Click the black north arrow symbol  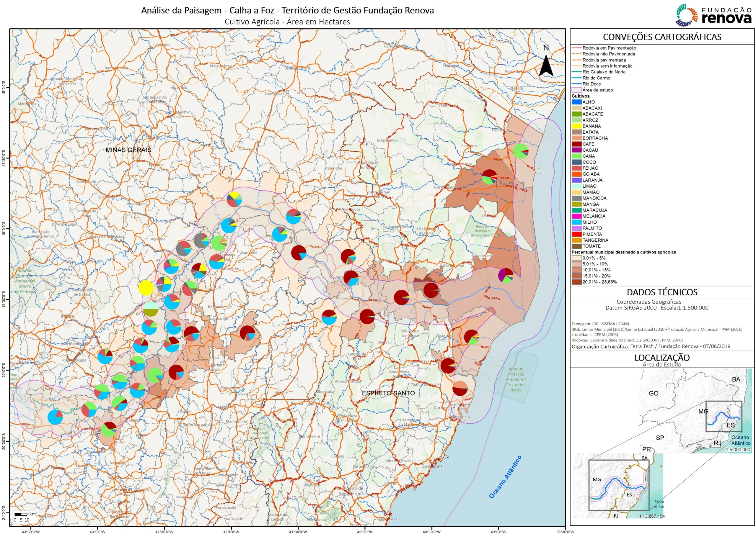[546, 66]
